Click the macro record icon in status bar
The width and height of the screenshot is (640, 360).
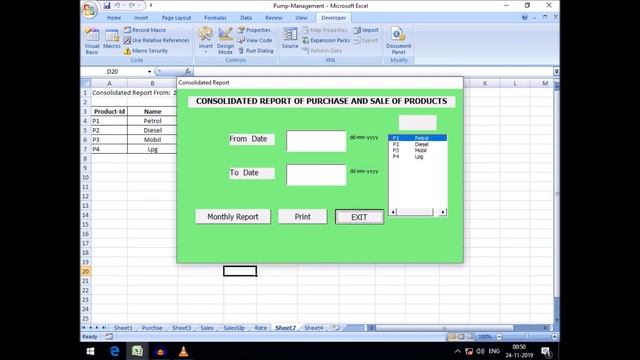pos(109,337)
